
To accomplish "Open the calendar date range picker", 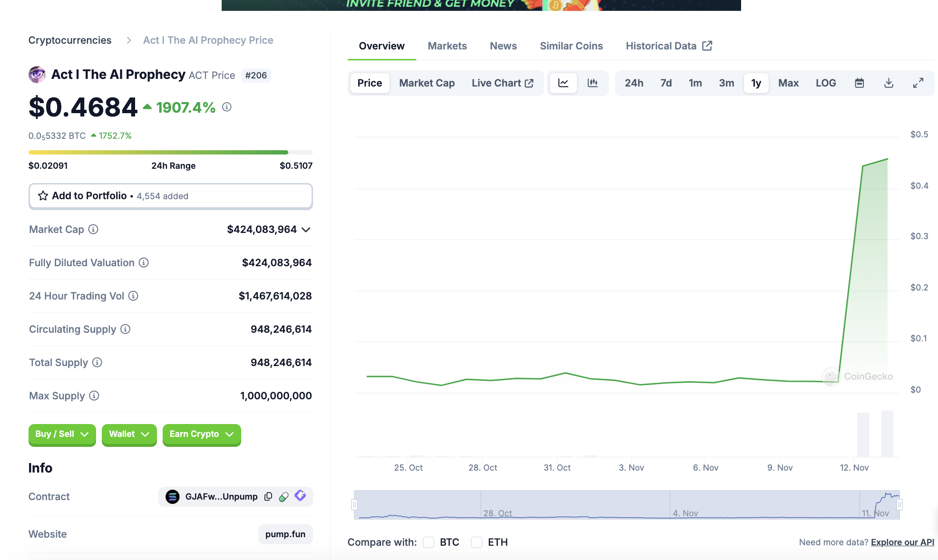I will tap(859, 83).
